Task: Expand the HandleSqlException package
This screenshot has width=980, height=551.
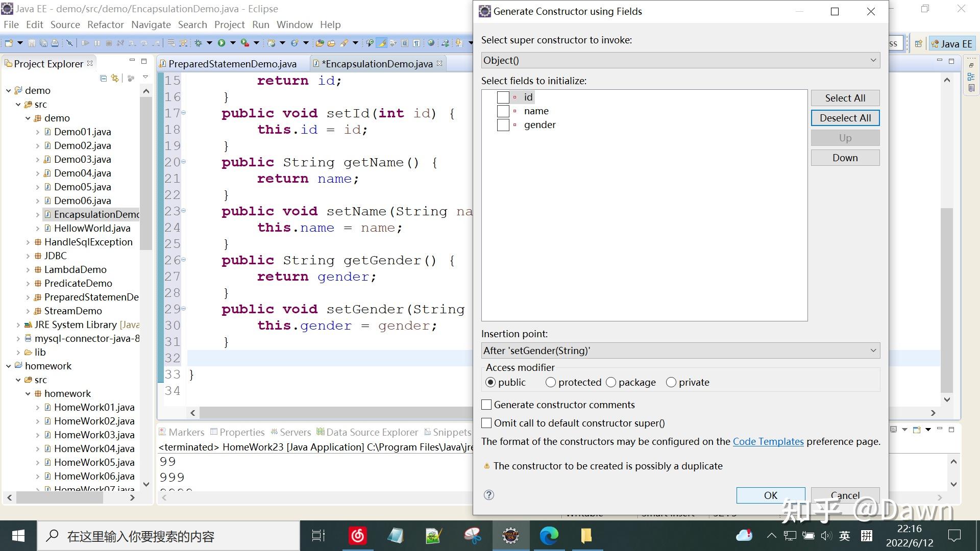Action: (x=28, y=242)
